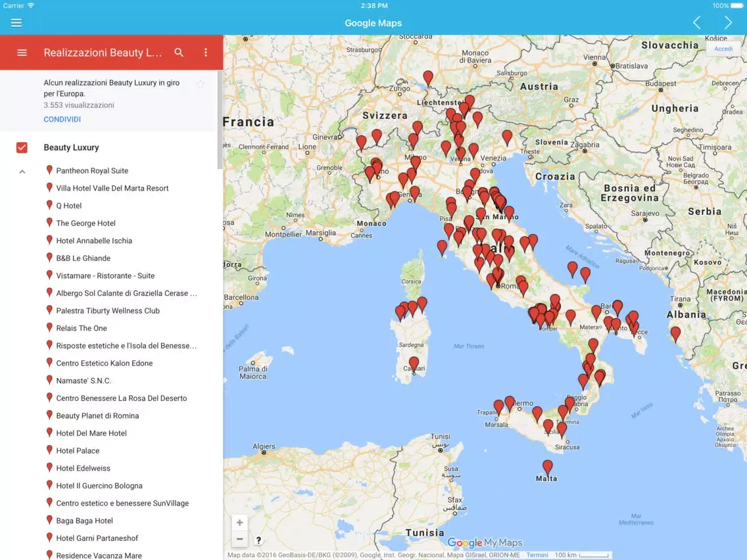The width and height of the screenshot is (747, 560).
Task: Select Pantheon Royal Suite in list
Action: point(92,170)
